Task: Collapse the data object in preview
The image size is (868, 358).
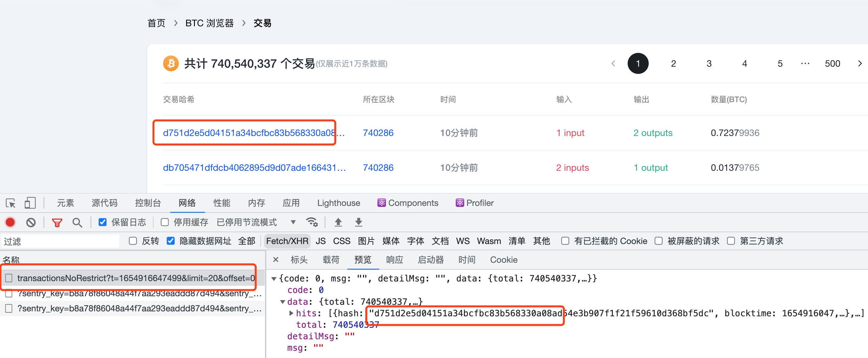Action: [x=282, y=302]
